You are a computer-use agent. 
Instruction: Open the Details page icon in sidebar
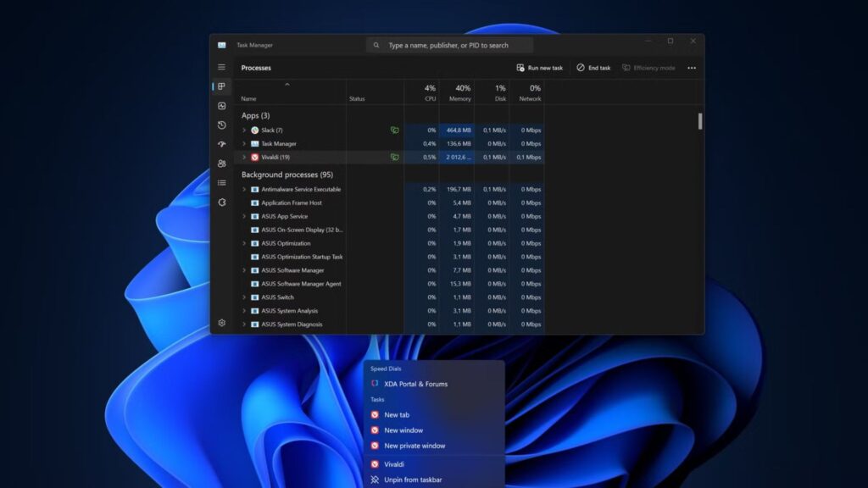tap(221, 183)
